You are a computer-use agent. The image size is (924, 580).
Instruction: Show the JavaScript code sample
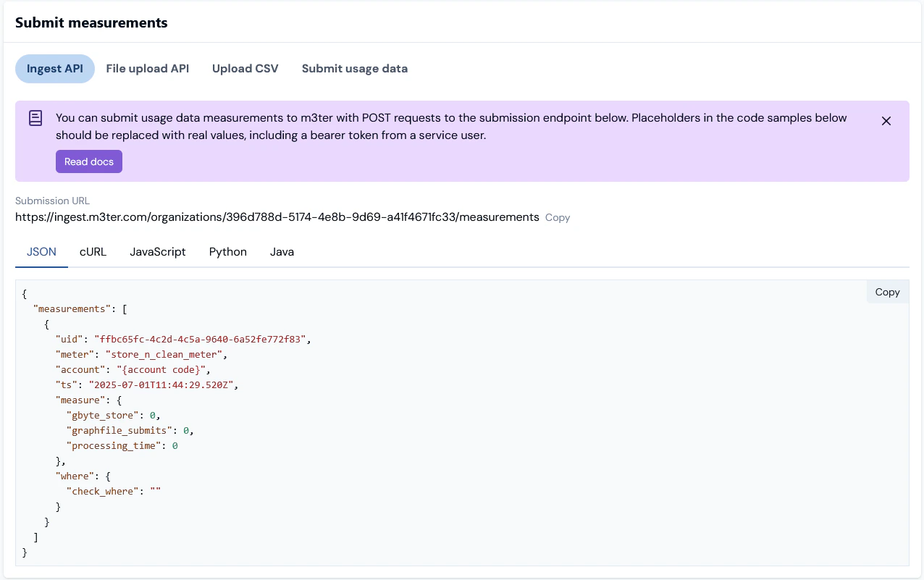[158, 252]
